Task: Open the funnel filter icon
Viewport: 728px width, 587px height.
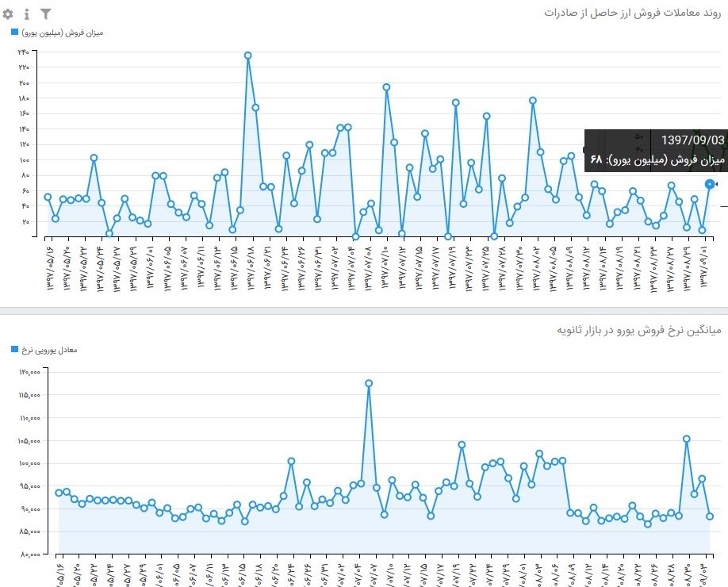Action: tap(46, 14)
